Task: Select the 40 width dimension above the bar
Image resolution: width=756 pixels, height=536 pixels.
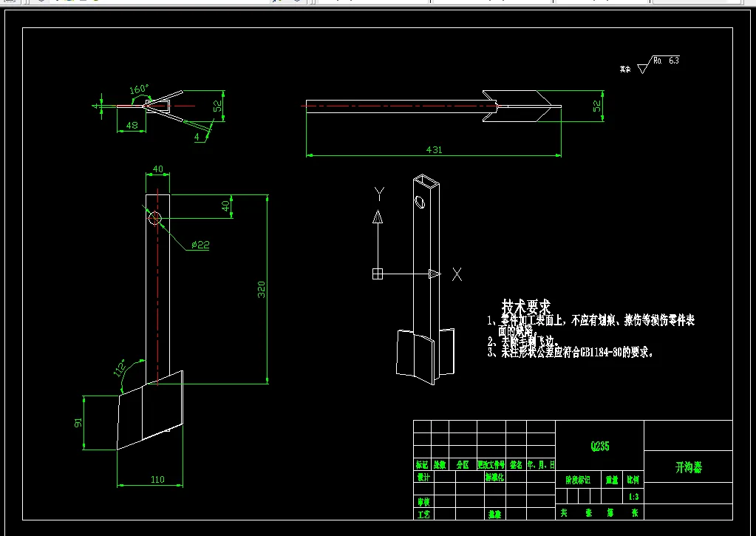Action: pos(157,169)
